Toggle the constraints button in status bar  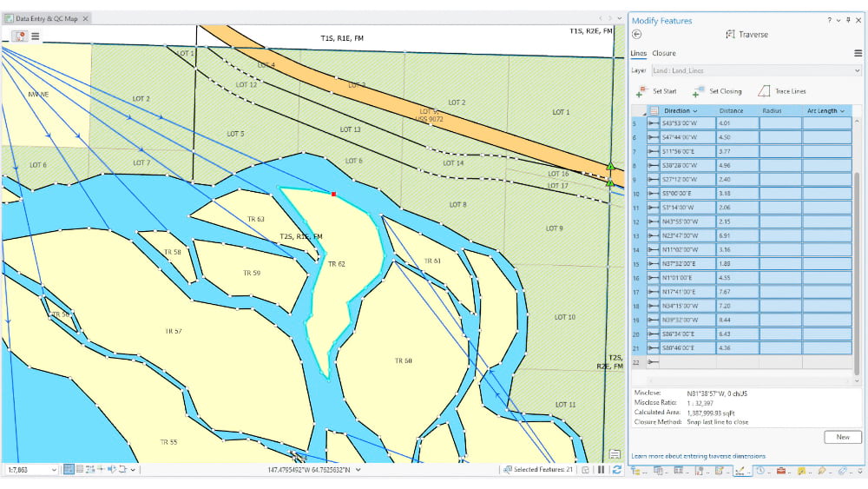click(90, 469)
